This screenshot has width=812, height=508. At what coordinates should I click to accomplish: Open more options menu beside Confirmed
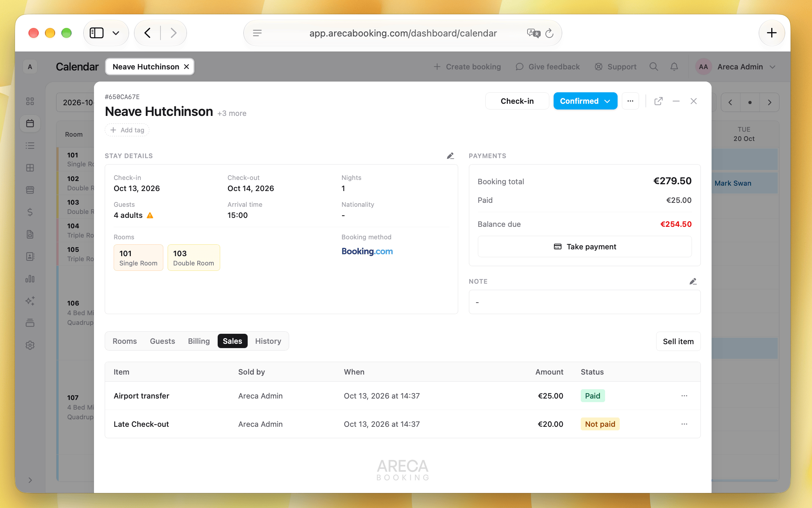point(630,101)
